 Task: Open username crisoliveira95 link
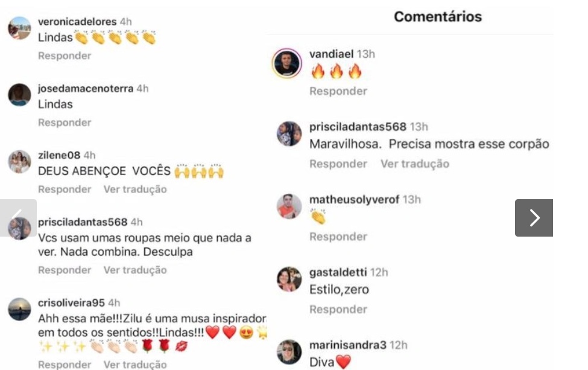pyautogui.click(x=71, y=303)
